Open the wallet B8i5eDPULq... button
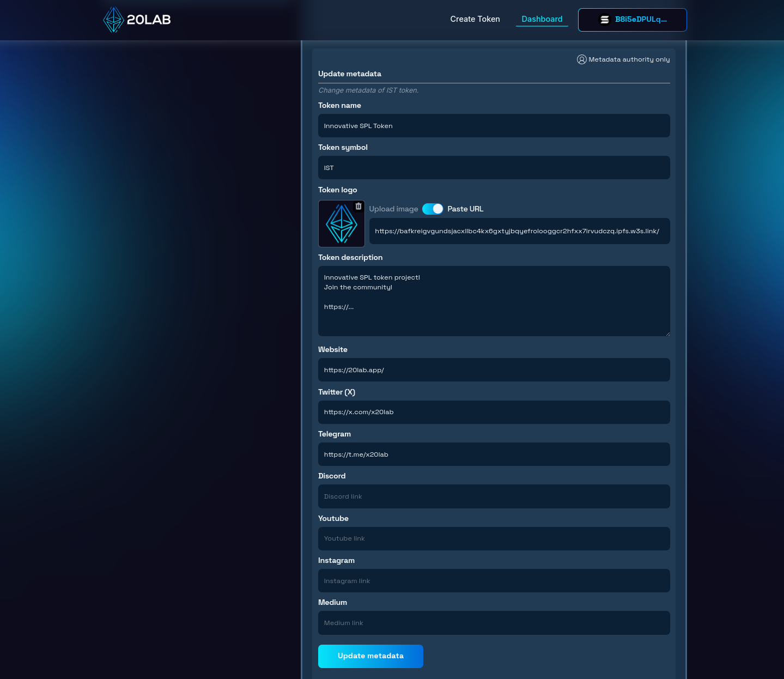784x679 pixels. [633, 20]
